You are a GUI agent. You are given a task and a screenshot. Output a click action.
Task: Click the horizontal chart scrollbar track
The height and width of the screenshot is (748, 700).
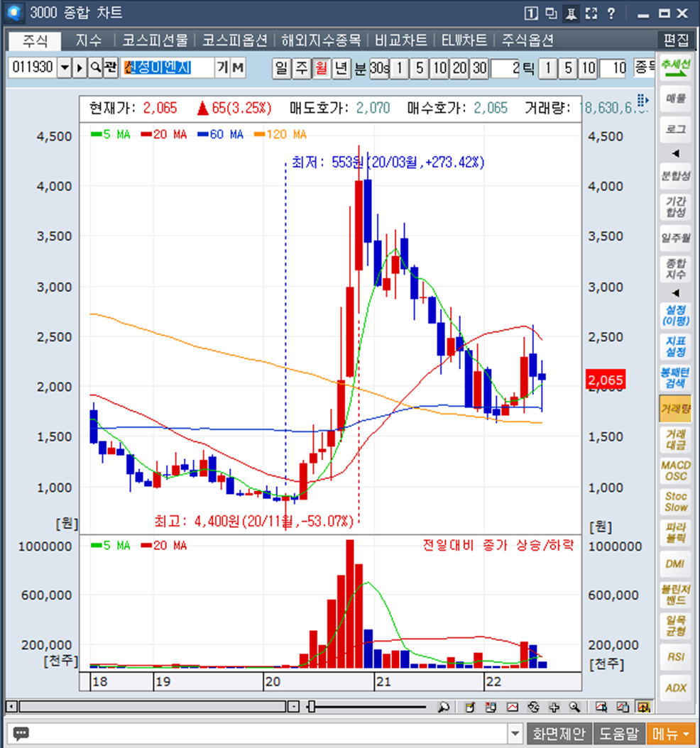click(x=152, y=707)
